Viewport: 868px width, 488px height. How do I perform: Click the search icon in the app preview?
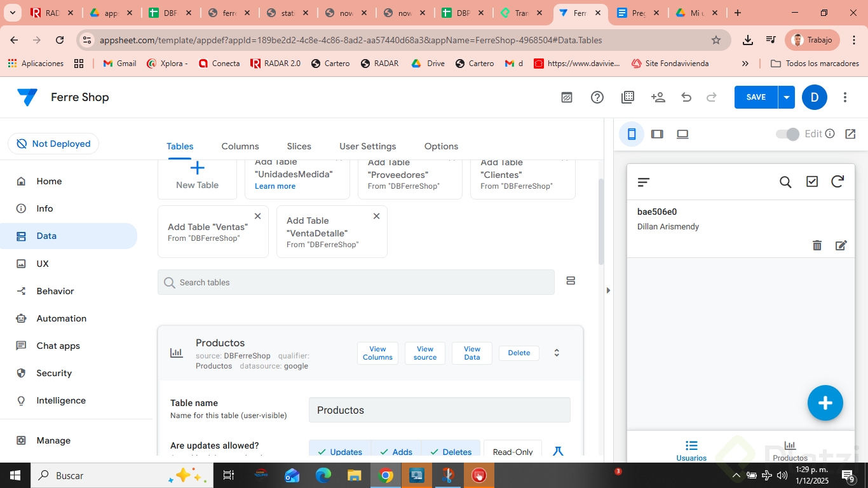[x=785, y=182]
